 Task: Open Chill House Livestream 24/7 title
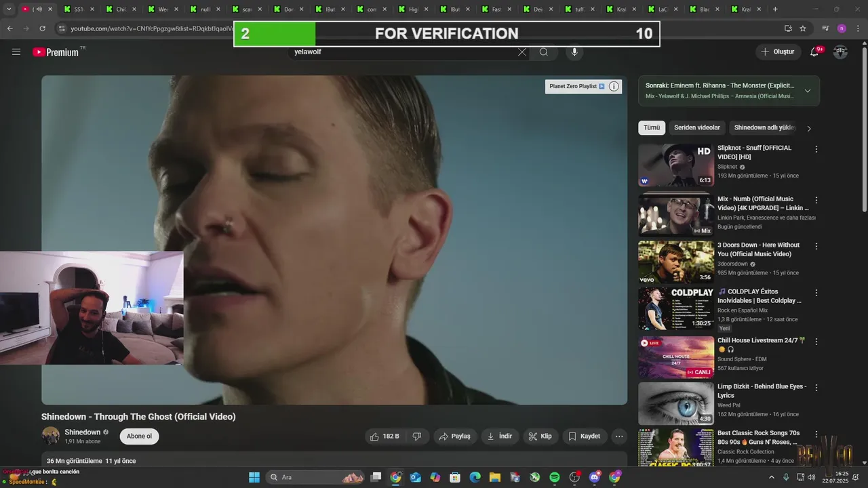761,344
